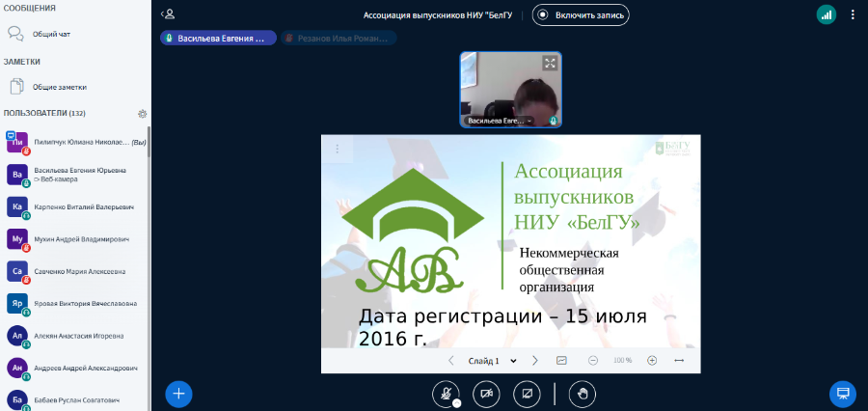The width and height of the screenshot is (868, 411).
Task: Zoom out of the presentation
Action: (x=593, y=361)
